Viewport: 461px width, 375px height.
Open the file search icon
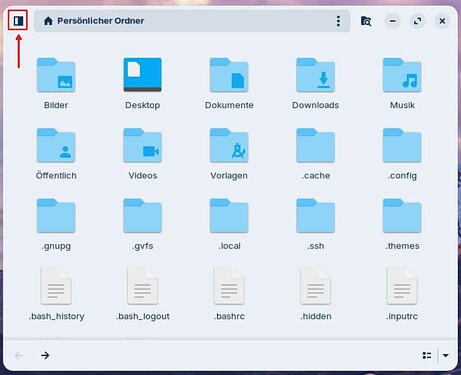tap(366, 21)
